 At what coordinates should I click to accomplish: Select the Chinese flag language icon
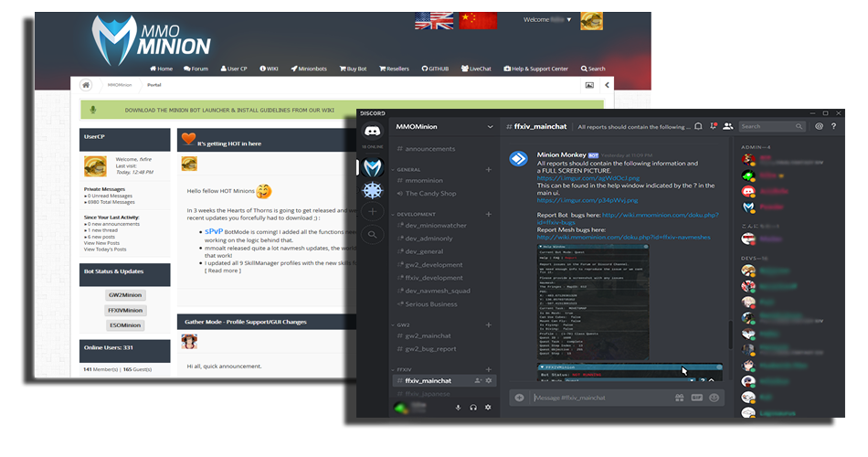click(x=478, y=20)
